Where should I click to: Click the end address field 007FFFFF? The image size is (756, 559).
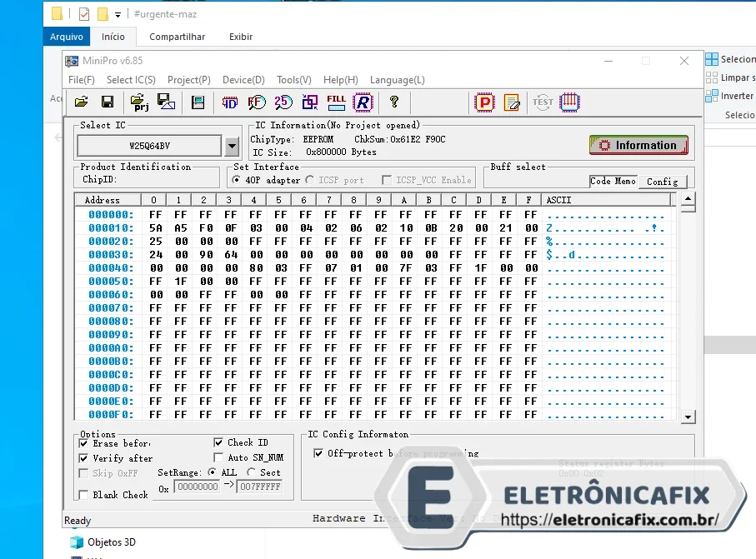pos(260,487)
